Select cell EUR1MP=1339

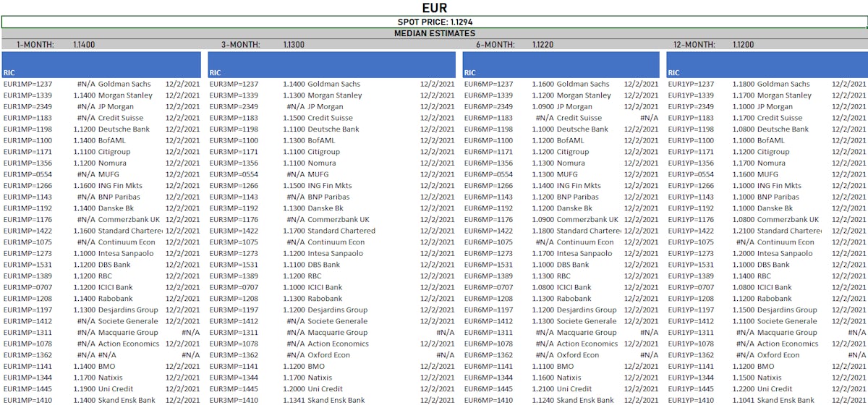(27, 95)
